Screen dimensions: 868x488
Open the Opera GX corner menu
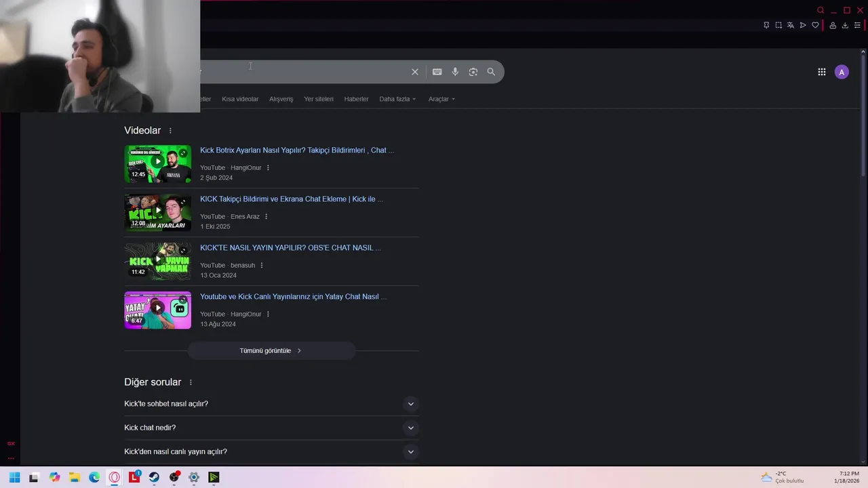point(11,443)
